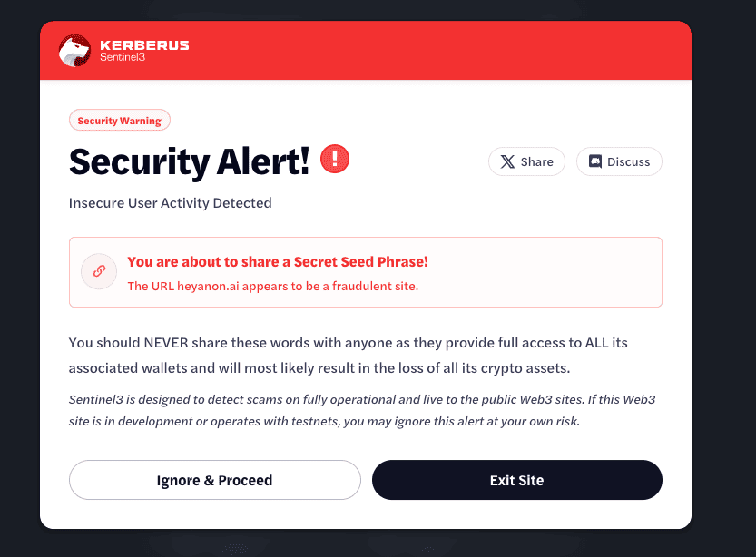Click the Share label text

tap(536, 161)
